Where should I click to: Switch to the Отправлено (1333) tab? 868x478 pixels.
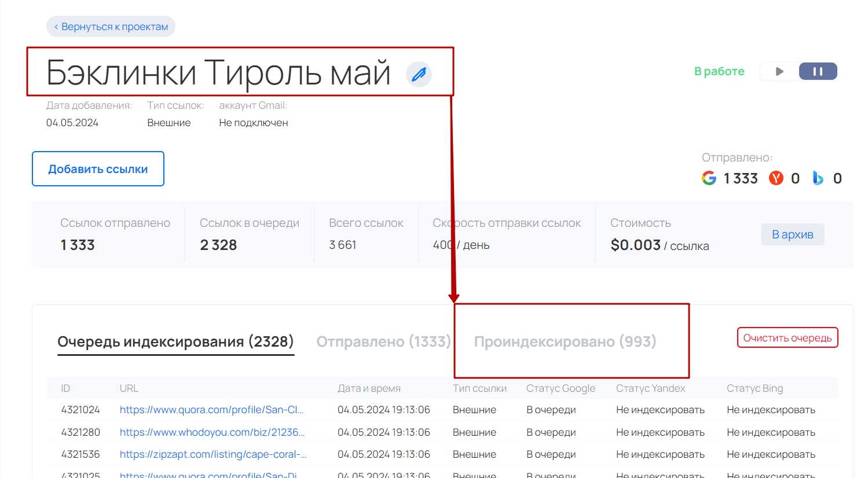pyautogui.click(x=383, y=341)
